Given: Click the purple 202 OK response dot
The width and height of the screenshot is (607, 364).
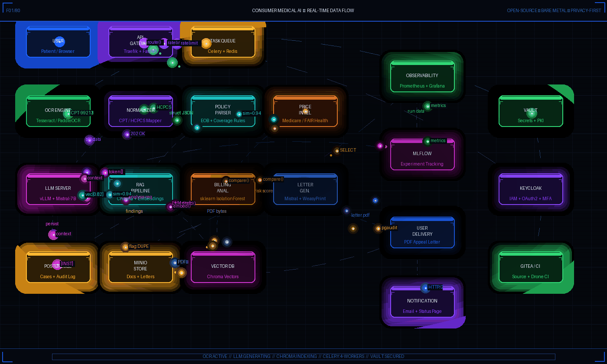Looking at the screenshot, I should click(127, 134).
